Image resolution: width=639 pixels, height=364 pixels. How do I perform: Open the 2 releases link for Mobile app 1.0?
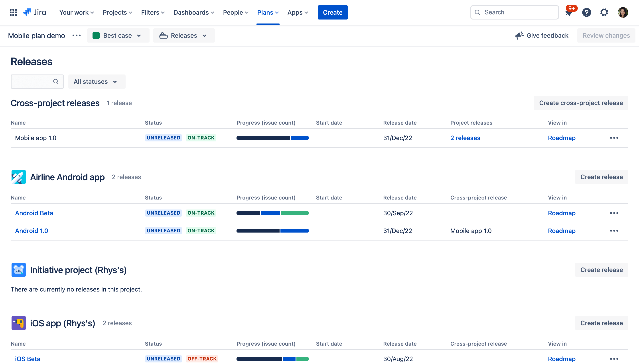click(465, 138)
